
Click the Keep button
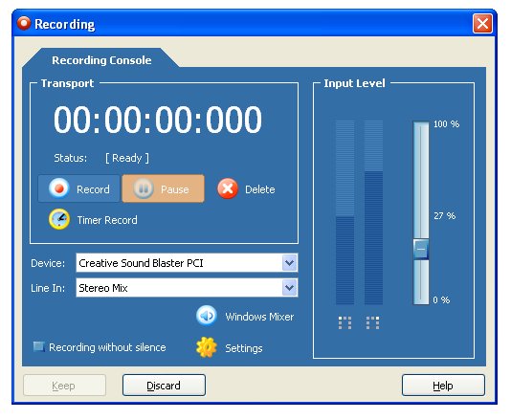pos(64,386)
